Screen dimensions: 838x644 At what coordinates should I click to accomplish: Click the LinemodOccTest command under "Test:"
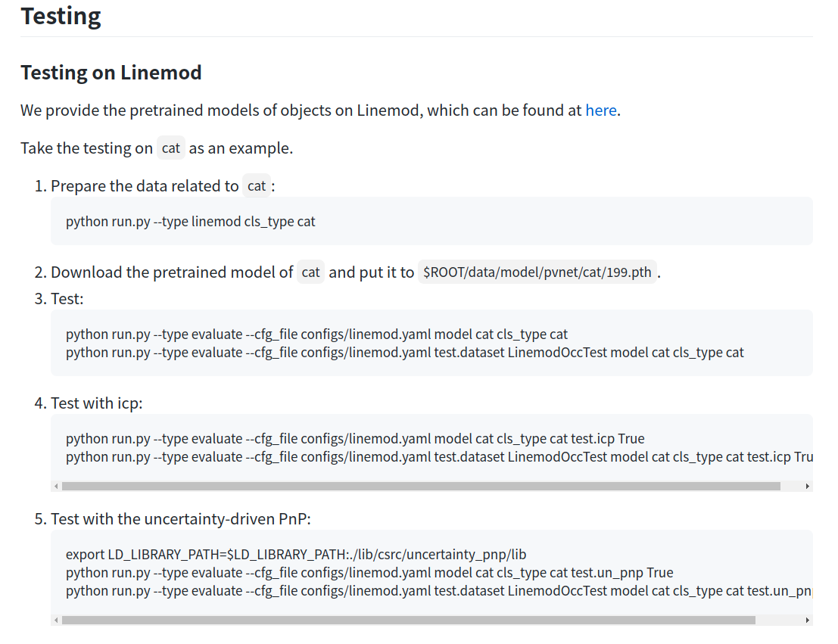[x=404, y=352]
